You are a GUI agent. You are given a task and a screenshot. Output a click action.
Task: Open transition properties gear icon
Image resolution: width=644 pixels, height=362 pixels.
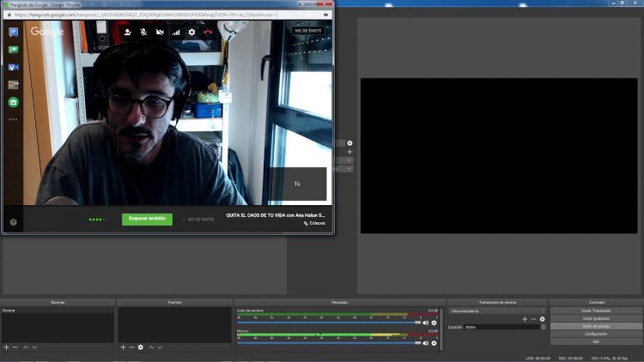(542, 319)
